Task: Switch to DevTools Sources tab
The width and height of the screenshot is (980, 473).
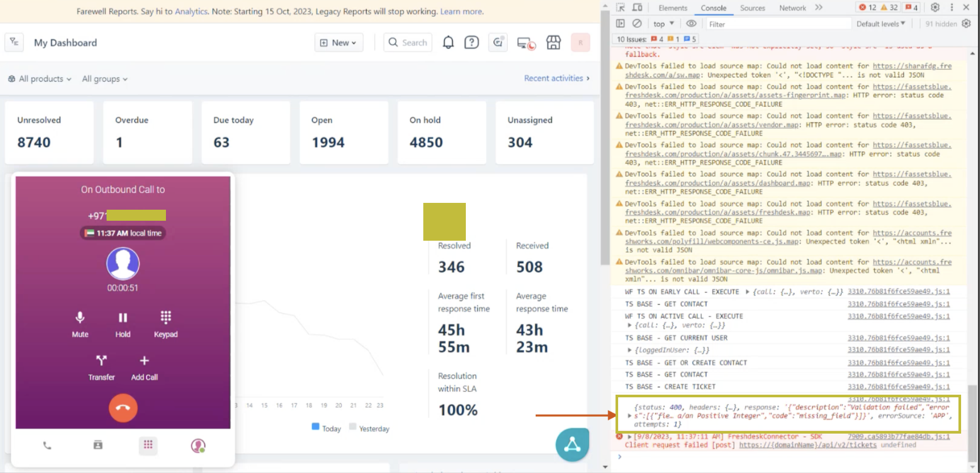Action: click(753, 8)
